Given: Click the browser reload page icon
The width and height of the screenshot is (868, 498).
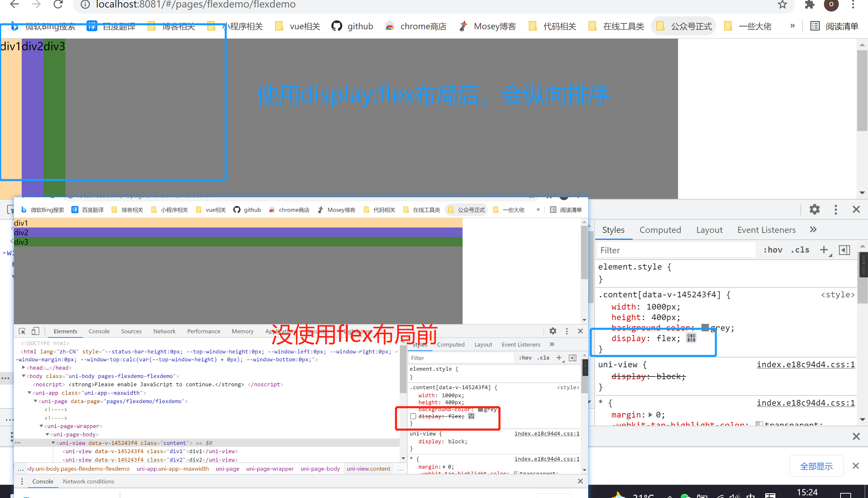Looking at the screenshot, I should pos(58,4).
